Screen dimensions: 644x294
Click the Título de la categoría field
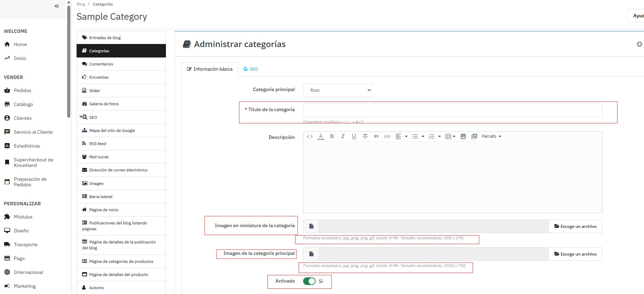(x=452, y=110)
